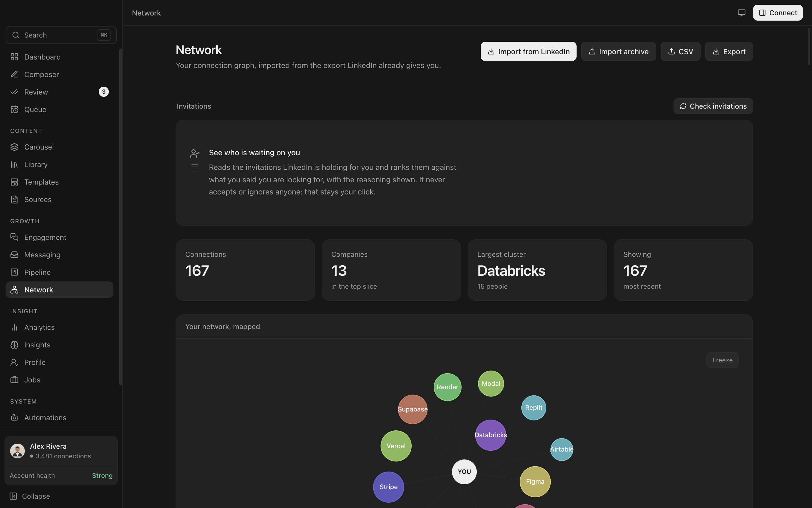Click the Review badge showing 3
Image resolution: width=812 pixels, height=508 pixels.
[x=104, y=92]
